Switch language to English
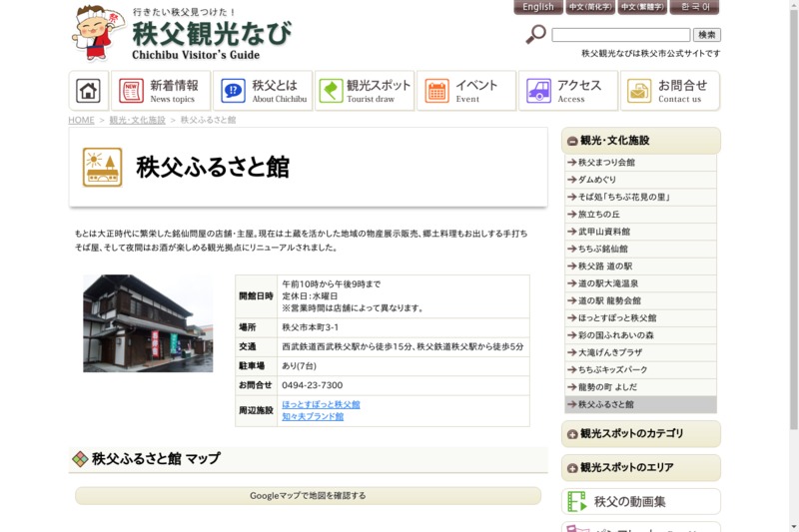This screenshot has height=532, width=799. (x=538, y=7)
